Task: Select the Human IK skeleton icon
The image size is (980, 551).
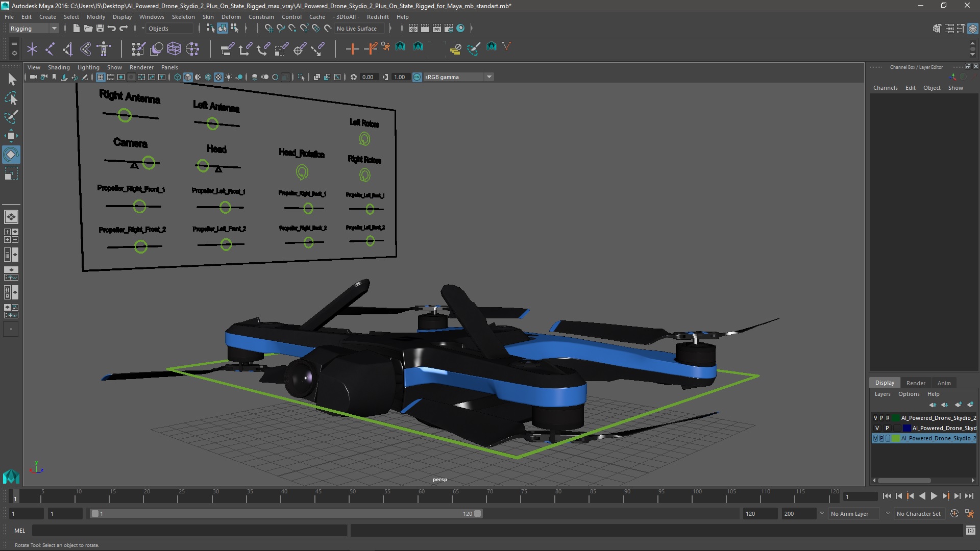Action: point(104,49)
